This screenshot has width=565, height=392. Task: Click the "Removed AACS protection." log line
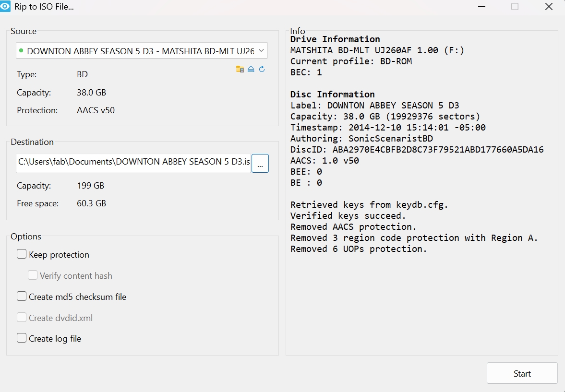pos(353,226)
